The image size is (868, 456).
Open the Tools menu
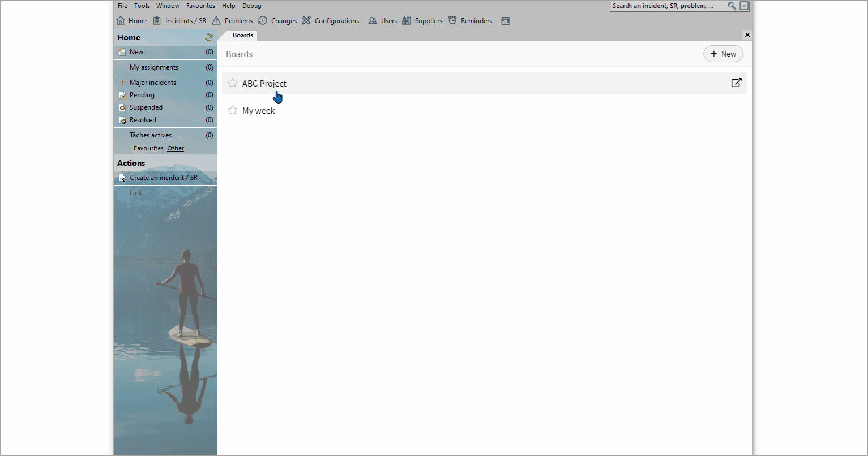(x=142, y=6)
